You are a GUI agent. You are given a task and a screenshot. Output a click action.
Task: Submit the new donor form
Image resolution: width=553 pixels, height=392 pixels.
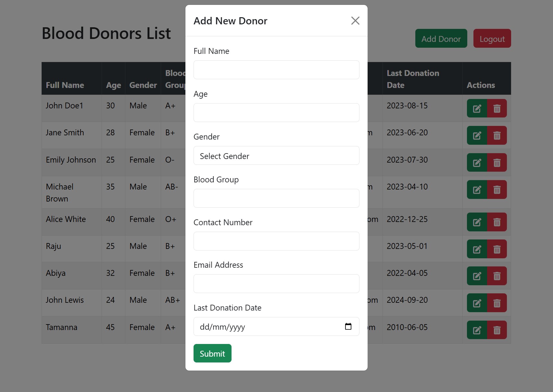tap(212, 353)
